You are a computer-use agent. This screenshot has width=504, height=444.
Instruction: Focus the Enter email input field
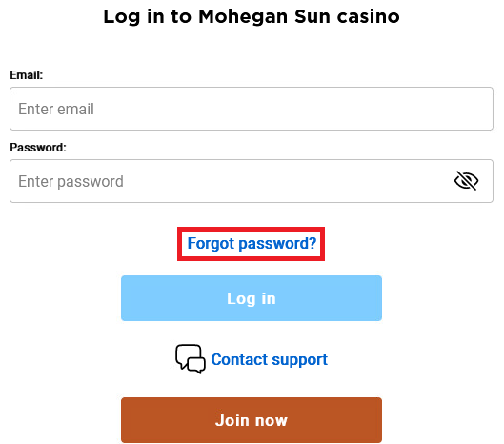tap(252, 109)
